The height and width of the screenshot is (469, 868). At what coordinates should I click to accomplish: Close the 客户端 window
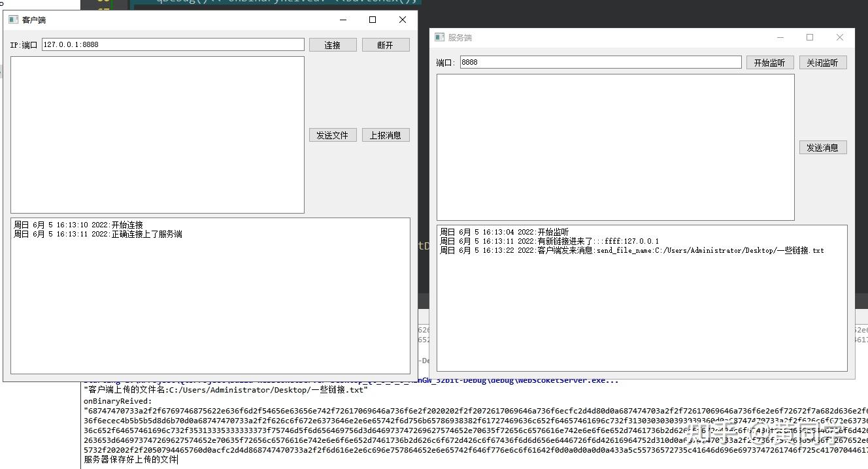click(x=403, y=20)
